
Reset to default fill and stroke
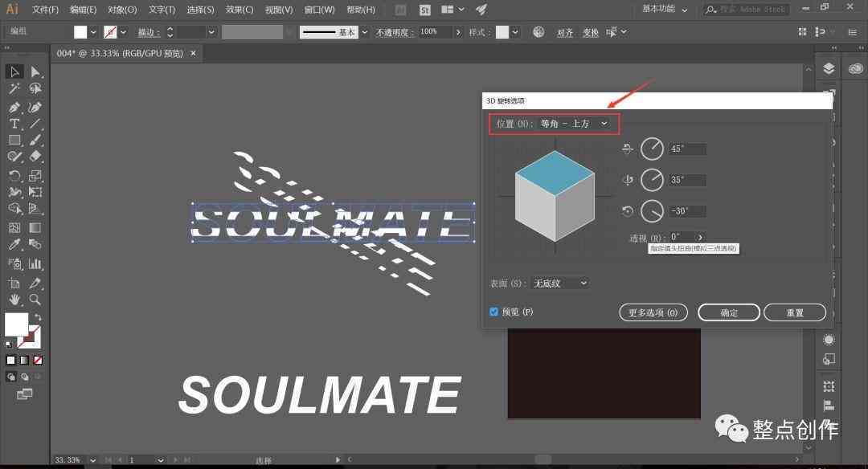click(8, 344)
